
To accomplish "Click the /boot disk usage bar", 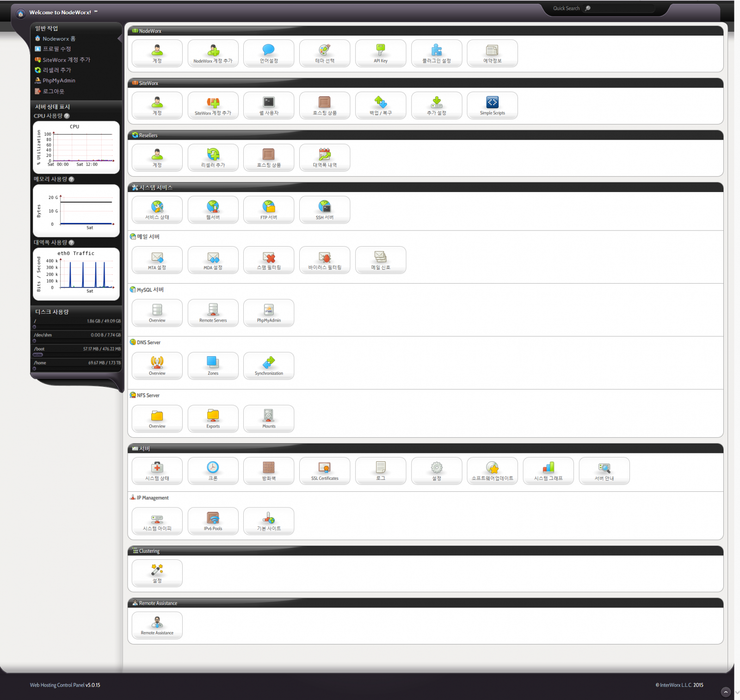I will [38, 355].
